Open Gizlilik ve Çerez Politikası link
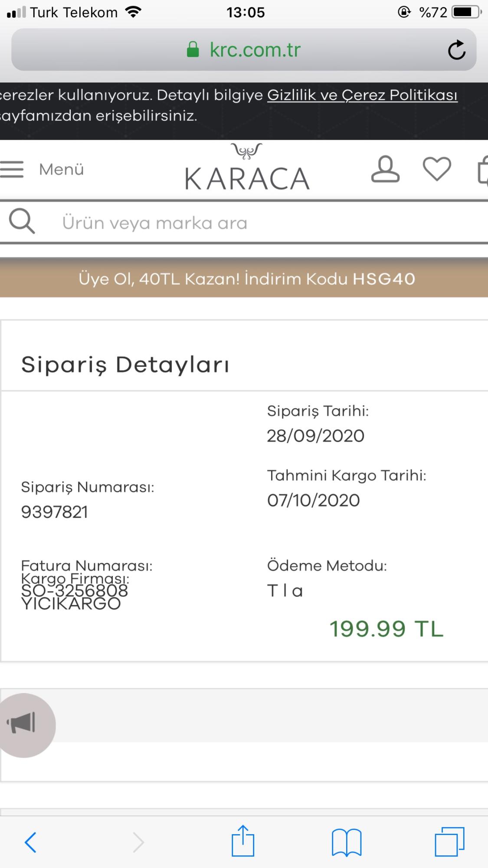488x868 pixels. click(x=362, y=95)
